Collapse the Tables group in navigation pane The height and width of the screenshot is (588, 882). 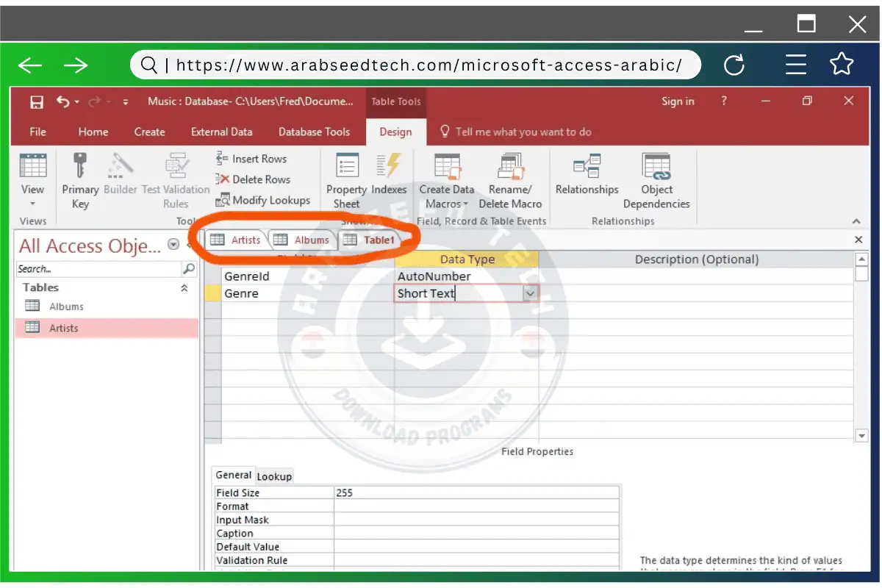pos(184,288)
